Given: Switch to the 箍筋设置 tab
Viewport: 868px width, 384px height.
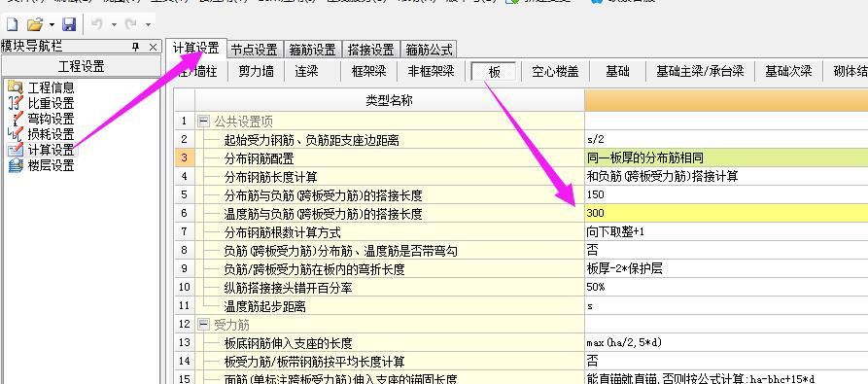Looking at the screenshot, I should pyautogui.click(x=313, y=50).
